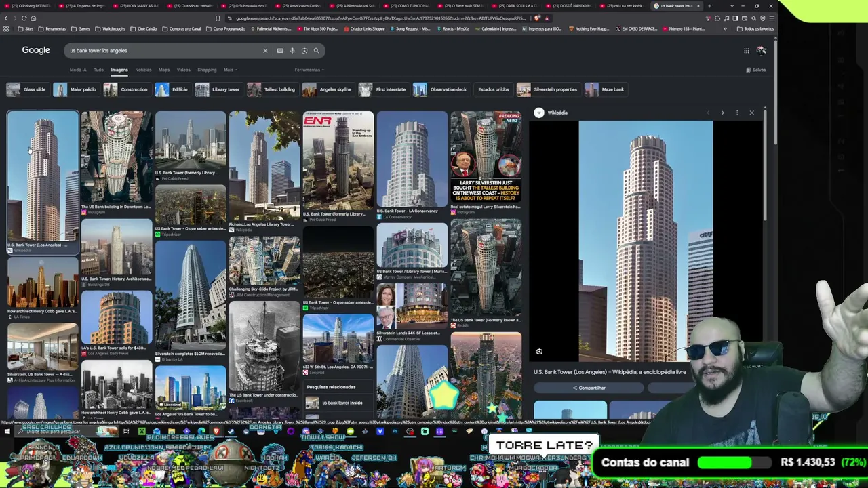Screen dimensions: 868x488
Task: Show the next image in preview panel
Action: pyautogui.click(x=722, y=113)
